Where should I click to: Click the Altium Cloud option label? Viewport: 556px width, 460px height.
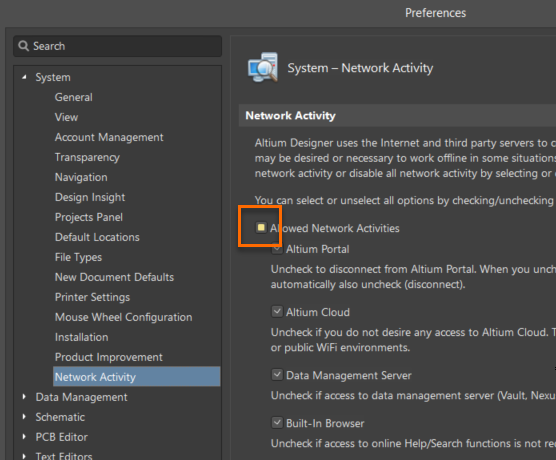click(318, 312)
